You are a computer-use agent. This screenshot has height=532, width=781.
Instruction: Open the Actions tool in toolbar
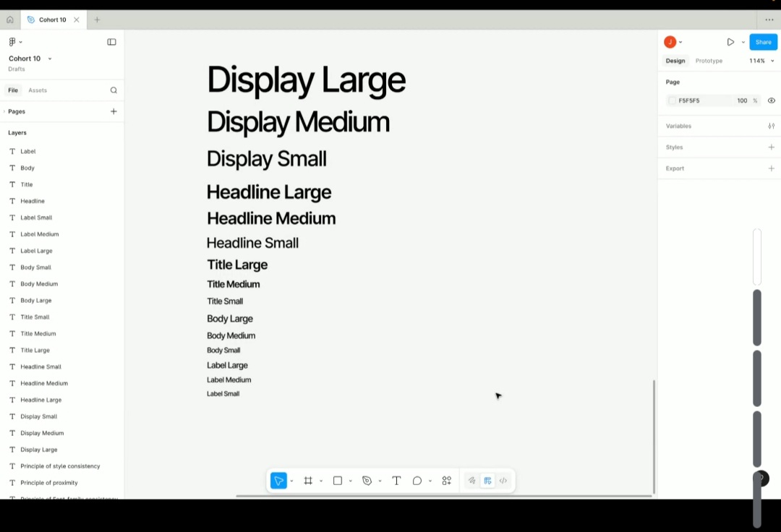(447, 481)
